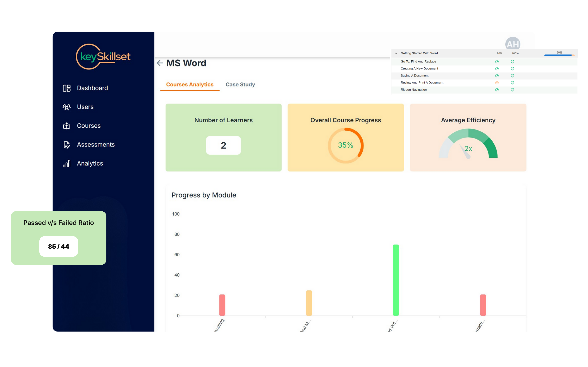
Task: Click the 35% course progress ring
Action: click(346, 145)
